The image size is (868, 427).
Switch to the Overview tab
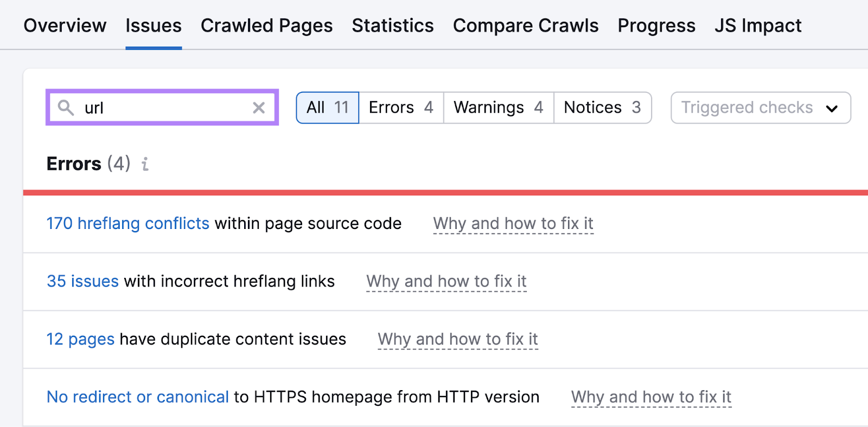[65, 26]
